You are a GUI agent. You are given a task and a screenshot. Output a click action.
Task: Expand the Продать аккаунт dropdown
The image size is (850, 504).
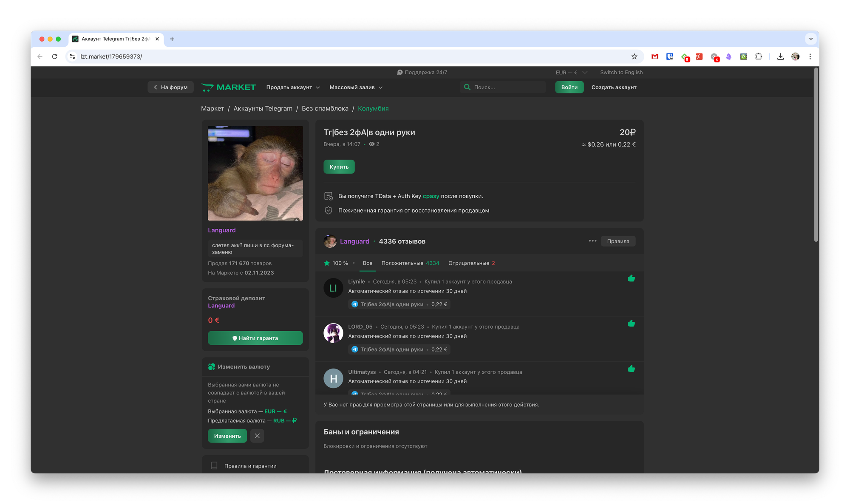(293, 87)
